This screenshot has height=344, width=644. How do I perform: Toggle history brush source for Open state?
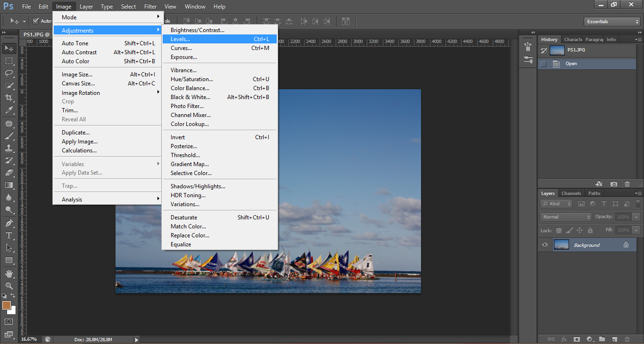544,64
